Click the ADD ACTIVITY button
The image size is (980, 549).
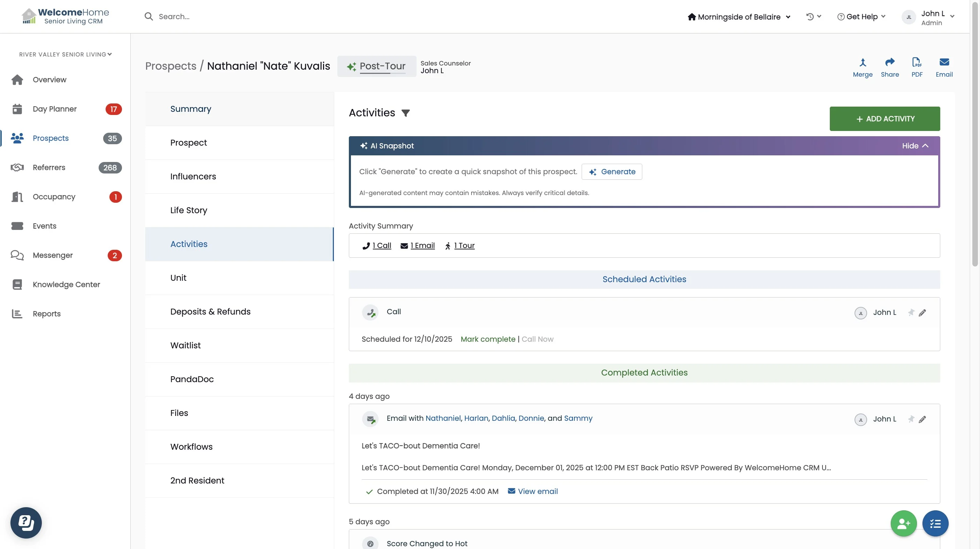(x=885, y=119)
